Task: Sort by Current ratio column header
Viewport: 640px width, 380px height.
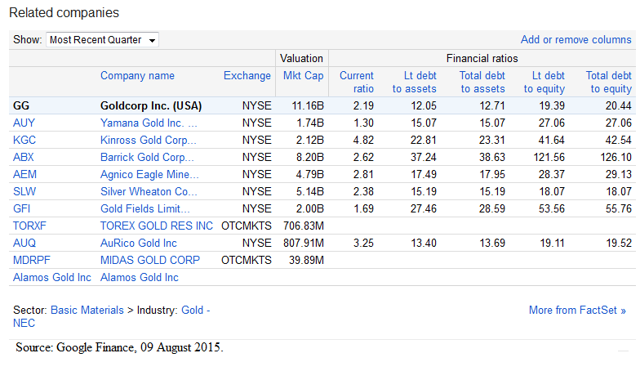Action: tap(356, 82)
